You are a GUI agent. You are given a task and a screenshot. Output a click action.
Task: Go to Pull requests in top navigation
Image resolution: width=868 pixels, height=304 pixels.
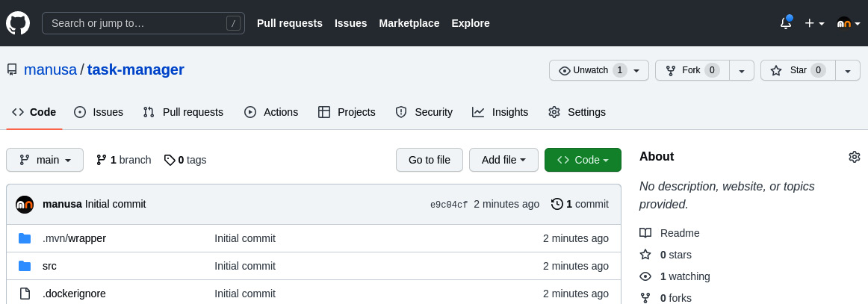290,23
